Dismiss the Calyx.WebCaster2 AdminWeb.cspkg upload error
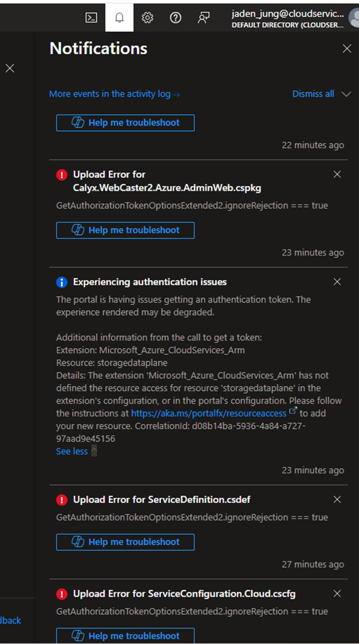 coord(337,174)
